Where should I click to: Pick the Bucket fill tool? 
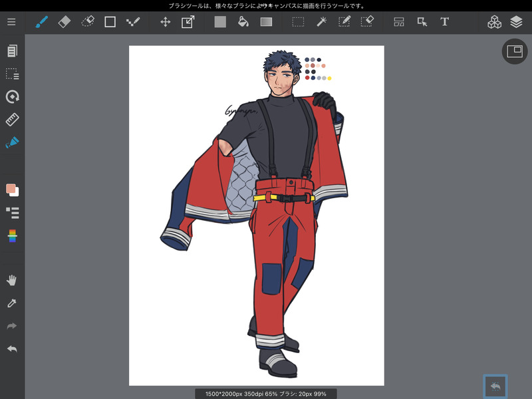click(243, 22)
